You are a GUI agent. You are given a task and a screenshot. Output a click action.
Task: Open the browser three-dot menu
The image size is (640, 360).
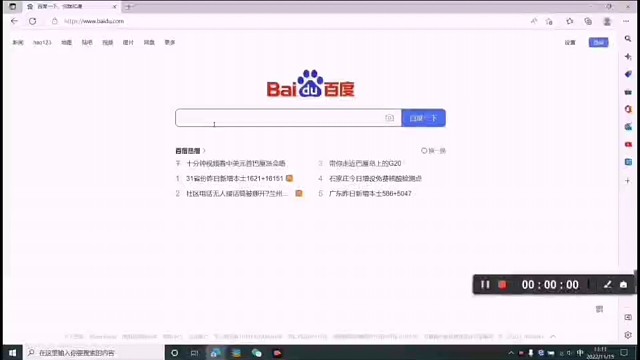point(626,21)
